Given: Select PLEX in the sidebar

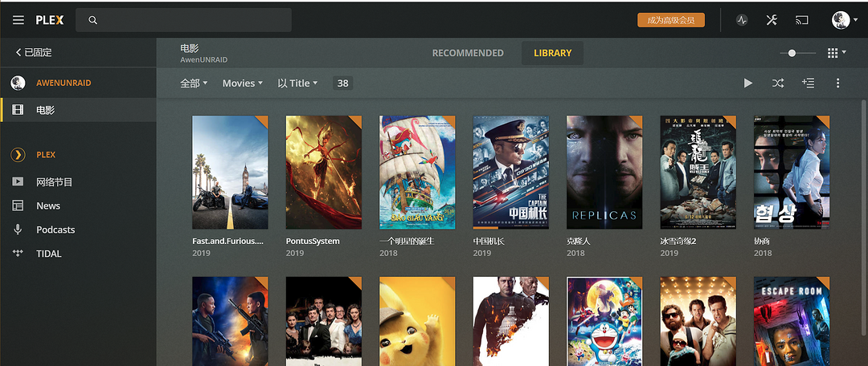Looking at the screenshot, I should (x=46, y=155).
